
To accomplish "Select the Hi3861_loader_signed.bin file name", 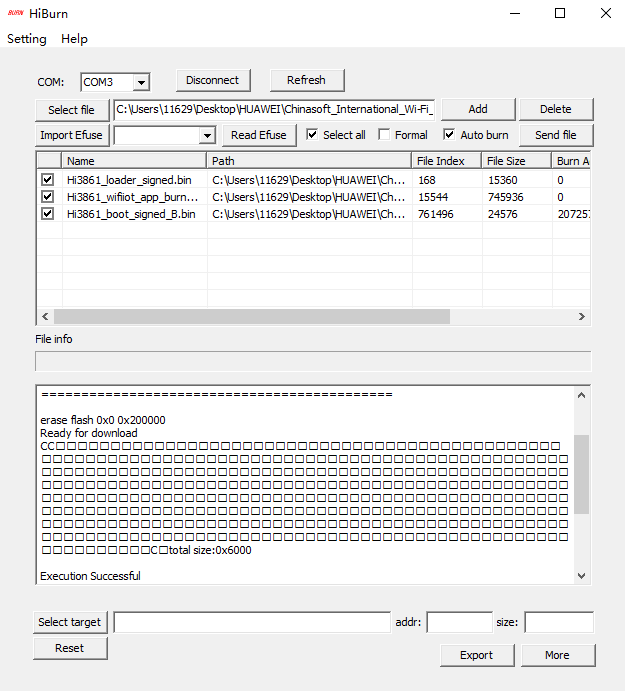I will click(x=129, y=180).
